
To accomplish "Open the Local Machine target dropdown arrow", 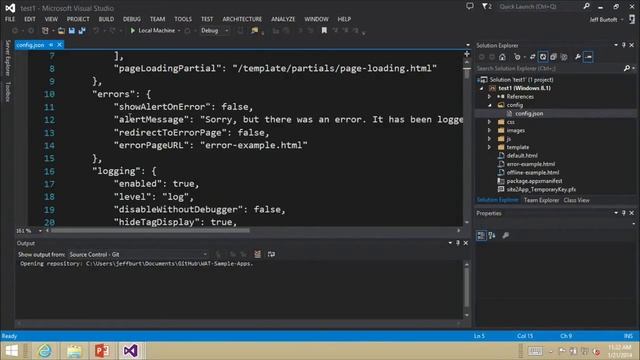I will tap(179, 31).
